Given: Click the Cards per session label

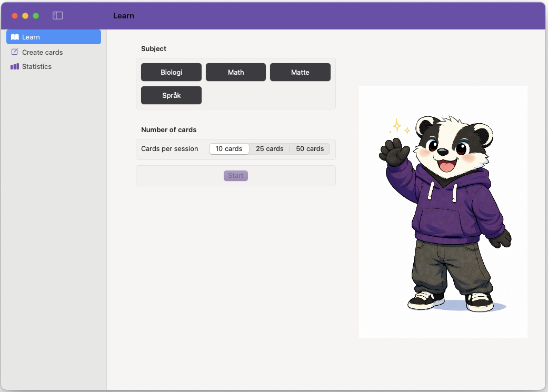Looking at the screenshot, I should [x=170, y=149].
